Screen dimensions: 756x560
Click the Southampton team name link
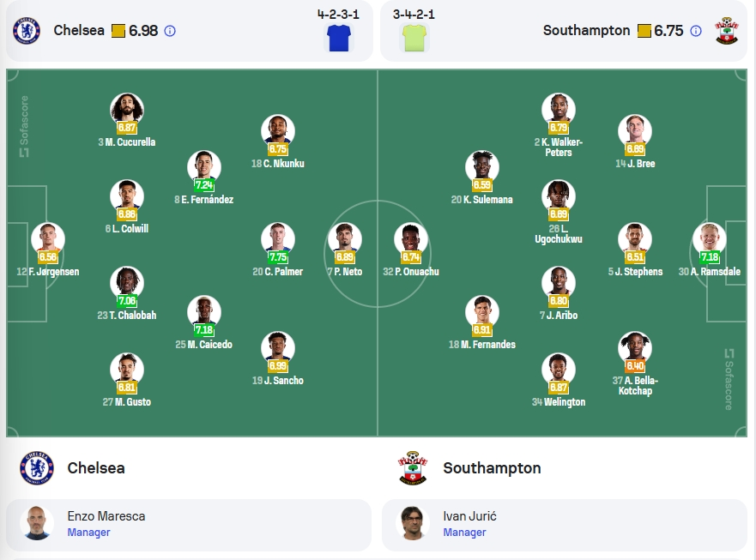click(x=586, y=30)
